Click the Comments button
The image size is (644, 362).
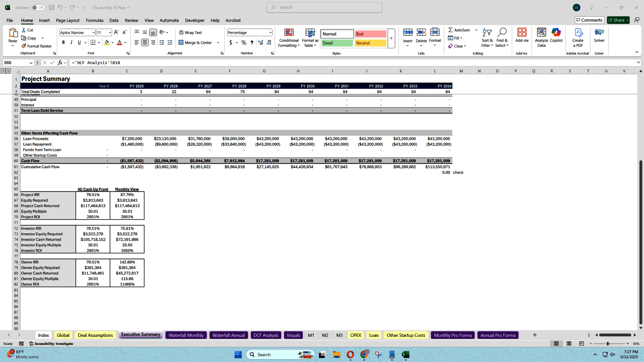tap(589, 20)
